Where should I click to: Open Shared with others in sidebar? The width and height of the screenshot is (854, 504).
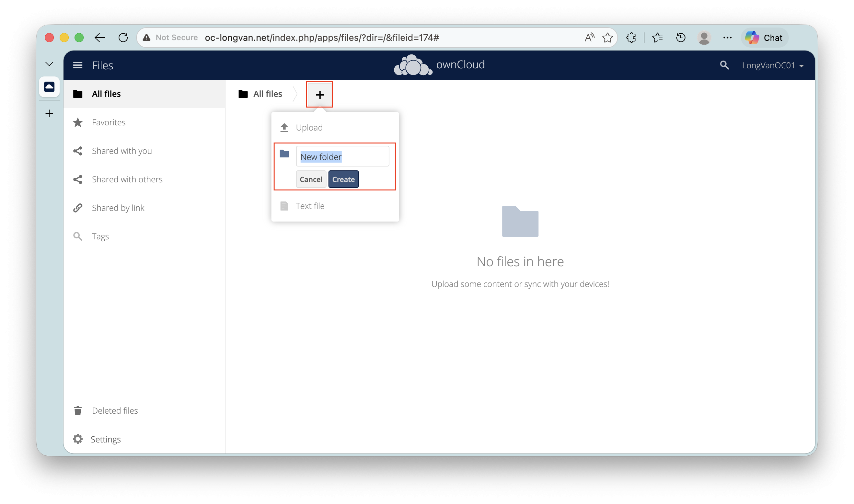click(x=127, y=179)
